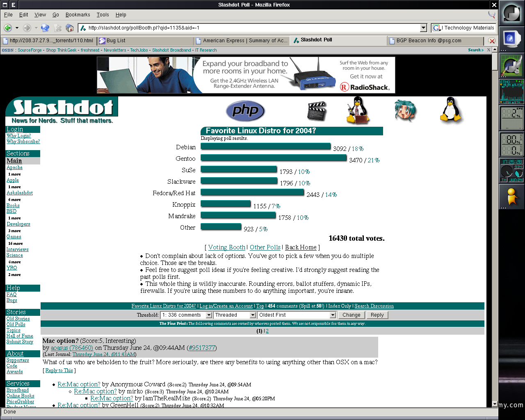525x420 pixels.
Task: Click Reply to This link
Action: coord(59,370)
